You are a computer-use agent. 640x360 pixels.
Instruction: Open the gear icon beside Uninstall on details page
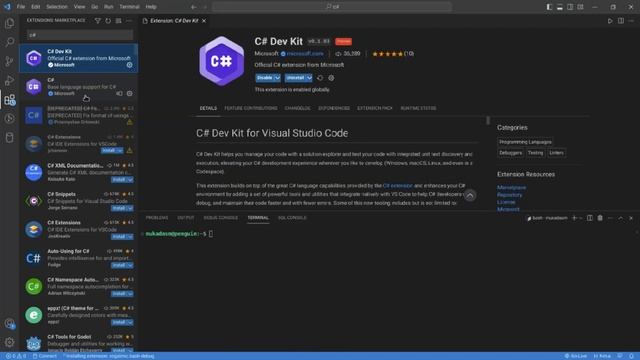331,78
